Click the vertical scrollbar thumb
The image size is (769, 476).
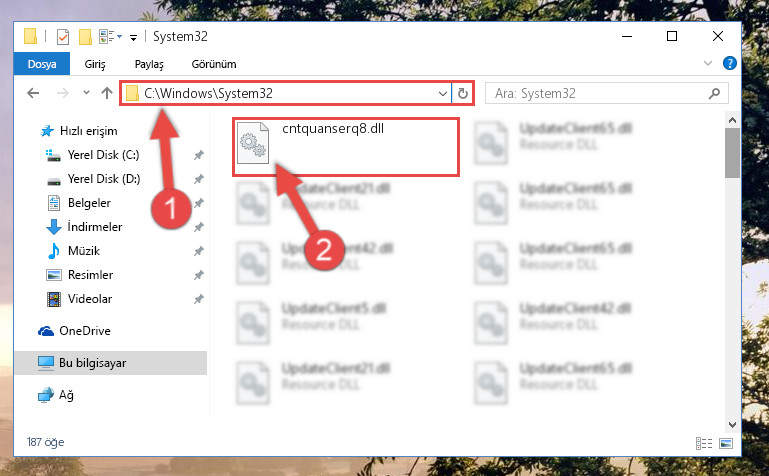(x=732, y=153)
